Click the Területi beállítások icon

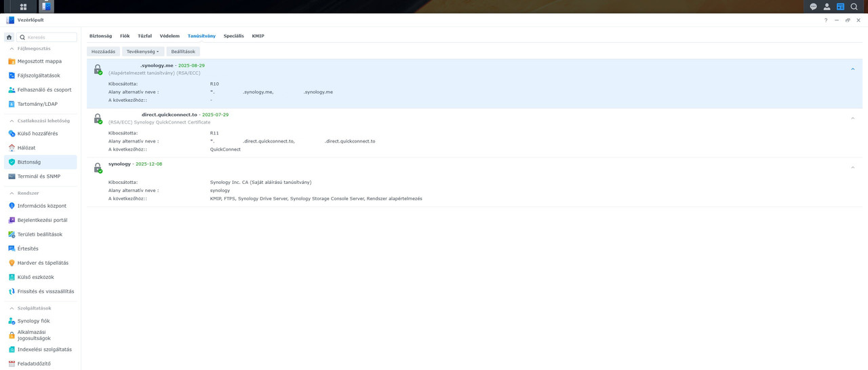pyautogui.click(x=12, y=234)
